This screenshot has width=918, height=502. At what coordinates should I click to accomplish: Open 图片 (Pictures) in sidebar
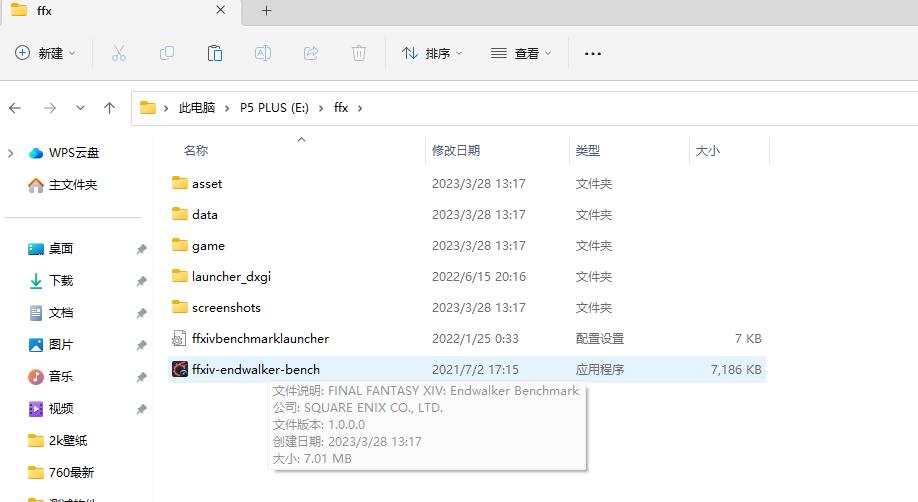click(x=61, y=344)
